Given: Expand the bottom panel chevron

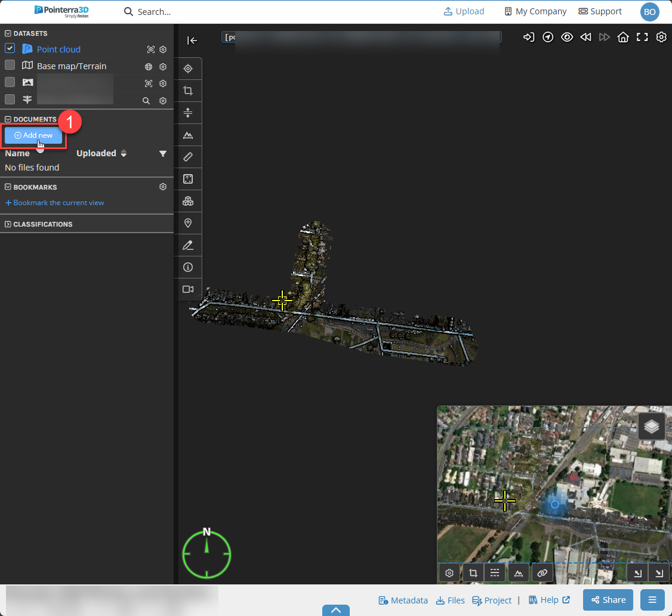Looking at the screenshot, I should [335, 610].
